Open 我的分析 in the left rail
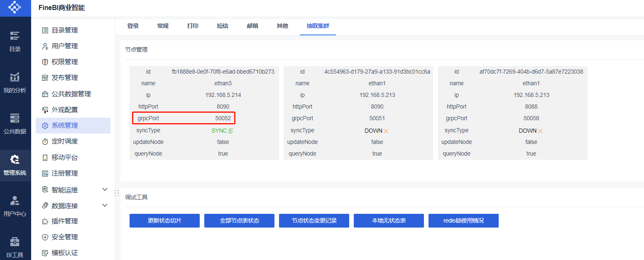This screenshot has width=644, height=260. 15,82
